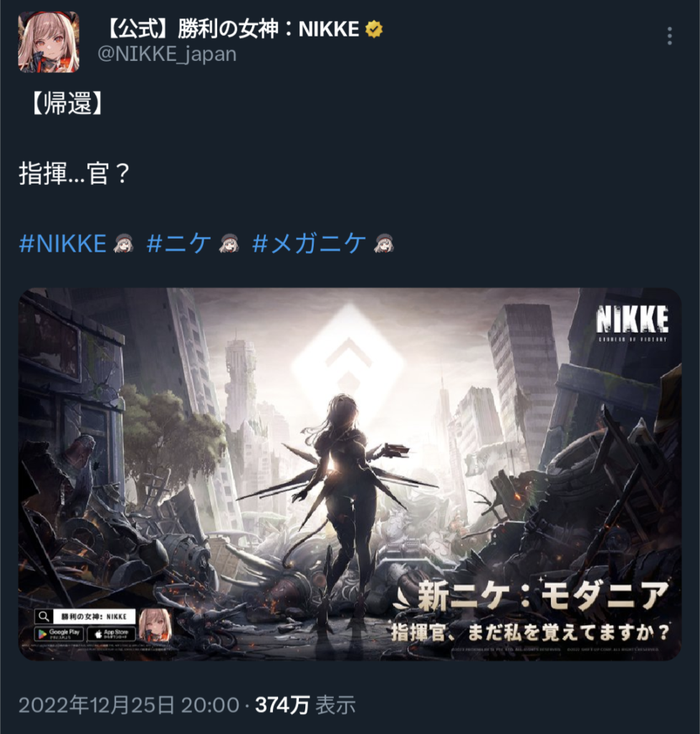Click the App Store badge in the banner
Image resolution: width=700 pixels, height=734 pixels.
point(111,634)
